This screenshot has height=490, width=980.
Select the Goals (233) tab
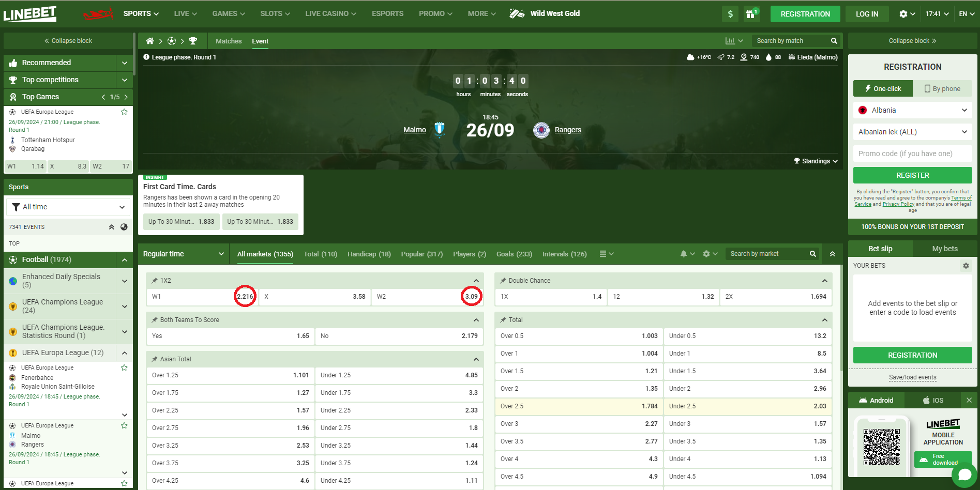514,254
